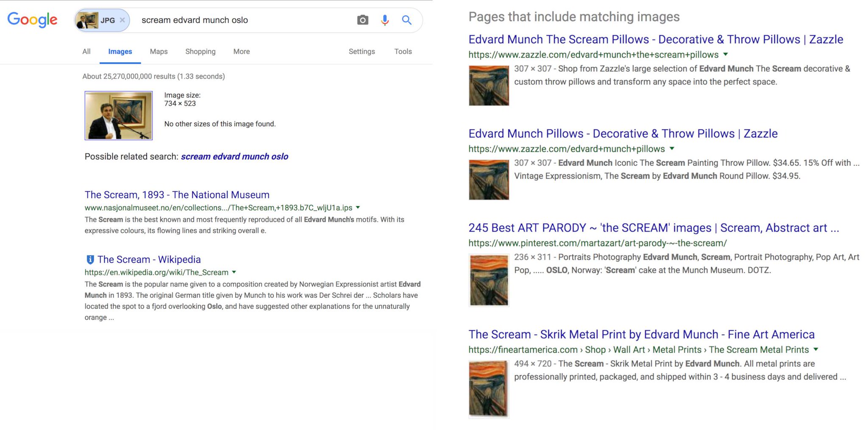This screenshot has height=430, width=868.
Task: Click the Google logo
Action: point(32,19)
